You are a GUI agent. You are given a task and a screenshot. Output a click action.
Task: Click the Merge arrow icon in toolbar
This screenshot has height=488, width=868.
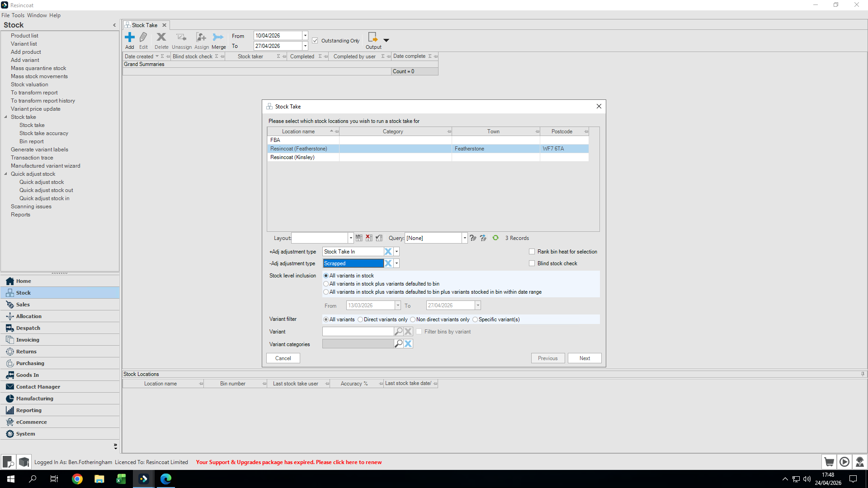click(218, 37)
